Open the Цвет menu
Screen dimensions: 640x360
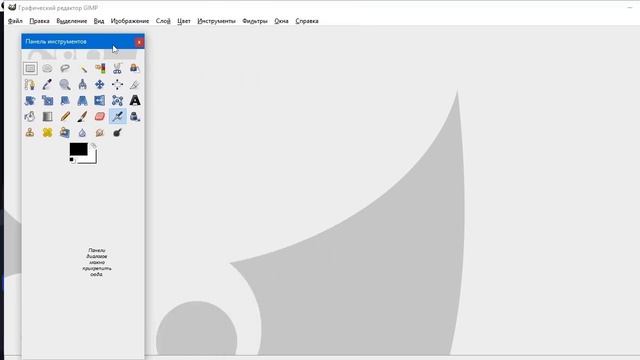(x=184, y=21)
